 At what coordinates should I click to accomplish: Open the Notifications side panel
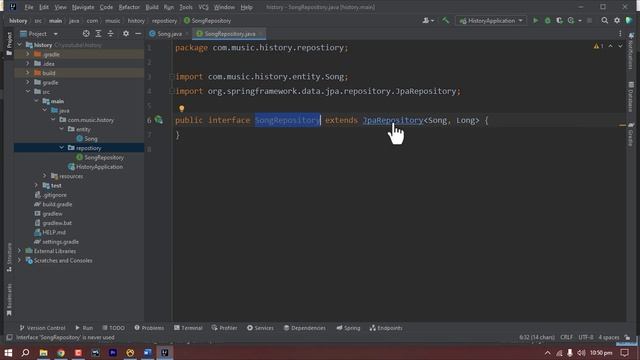[x=631, y=52]
